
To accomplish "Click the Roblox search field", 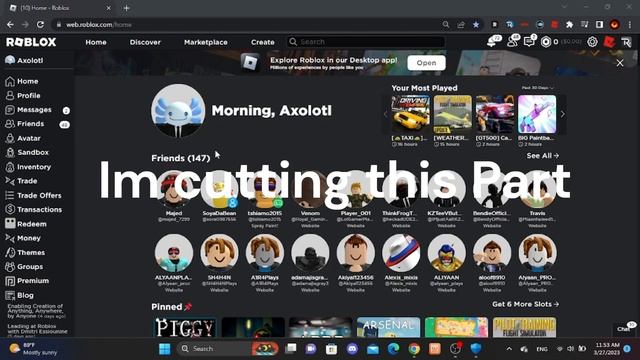I will [365, 42].
